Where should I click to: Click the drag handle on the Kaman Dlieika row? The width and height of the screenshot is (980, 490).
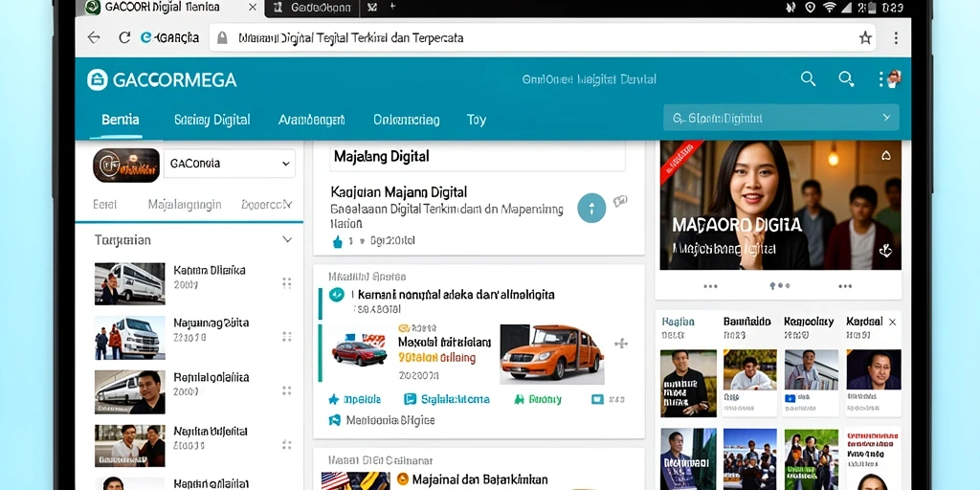click(287, 283)
